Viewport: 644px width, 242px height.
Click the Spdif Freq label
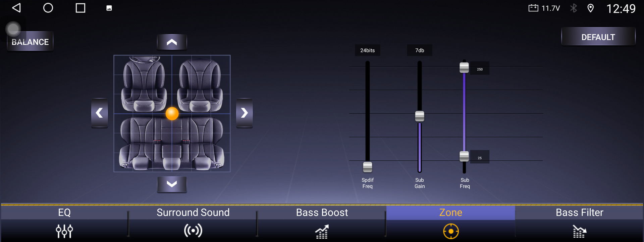(x=368, y=183)
